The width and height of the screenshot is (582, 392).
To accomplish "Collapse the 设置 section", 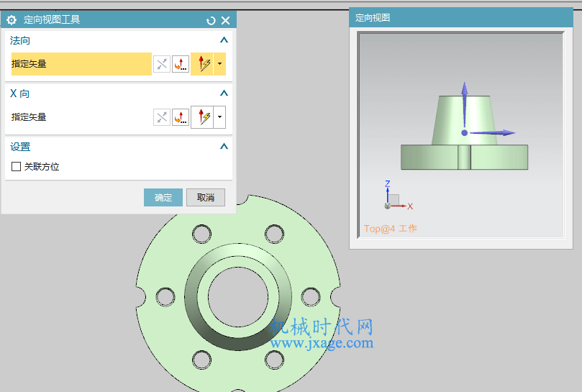I will (224, 146).
